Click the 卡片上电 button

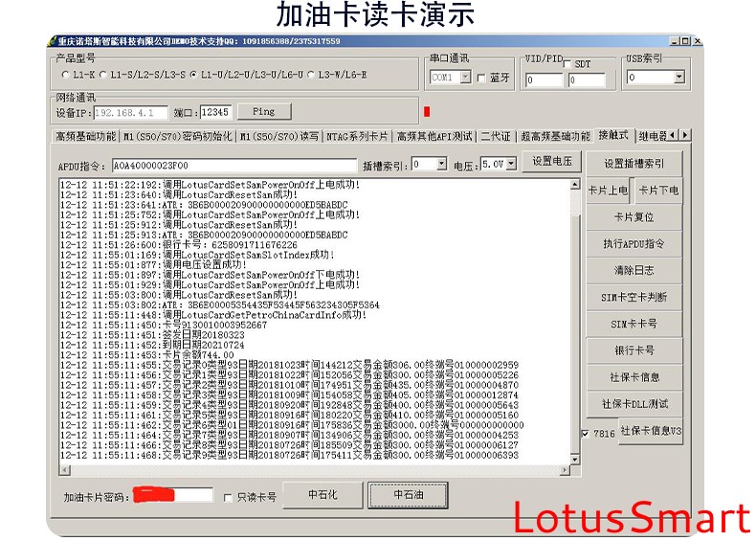608,191
